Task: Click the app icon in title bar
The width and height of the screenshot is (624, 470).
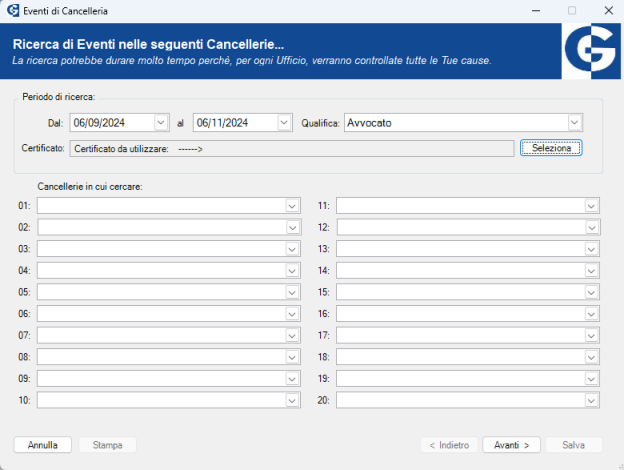Action: [13, 11]
